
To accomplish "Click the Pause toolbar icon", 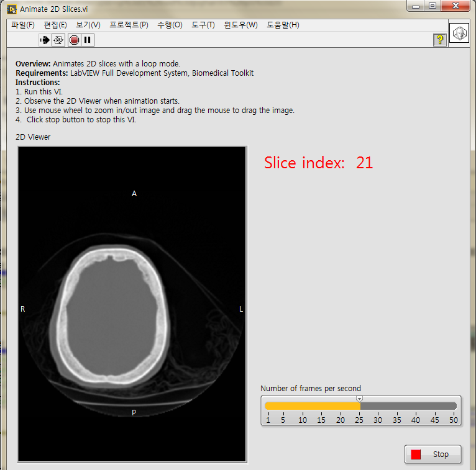I will point(88,40).
